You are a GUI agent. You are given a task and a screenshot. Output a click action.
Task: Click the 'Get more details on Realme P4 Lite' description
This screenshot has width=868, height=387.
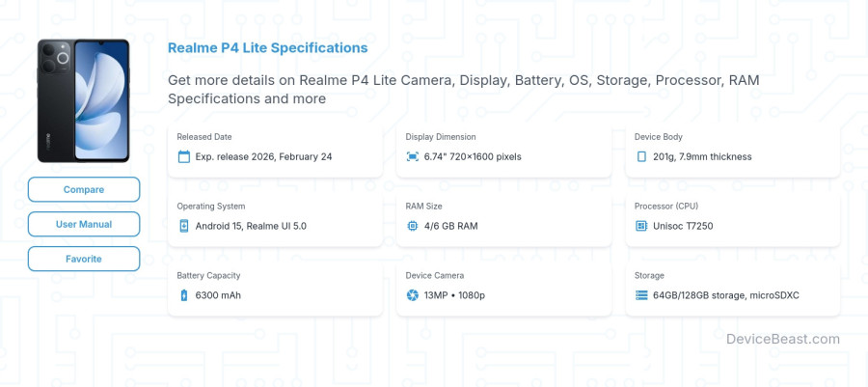click(x=463, y=89)
